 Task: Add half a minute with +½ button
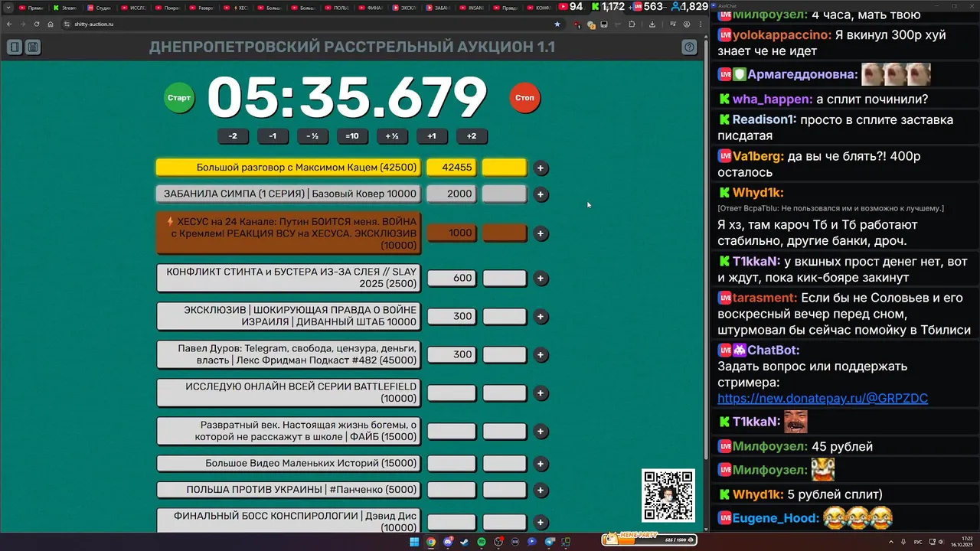click(392, 136)
